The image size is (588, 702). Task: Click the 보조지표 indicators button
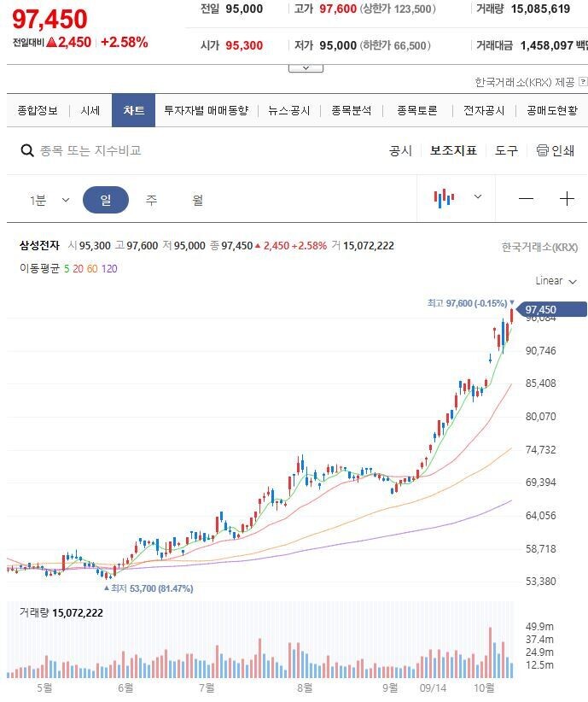(x=453, y=150)
